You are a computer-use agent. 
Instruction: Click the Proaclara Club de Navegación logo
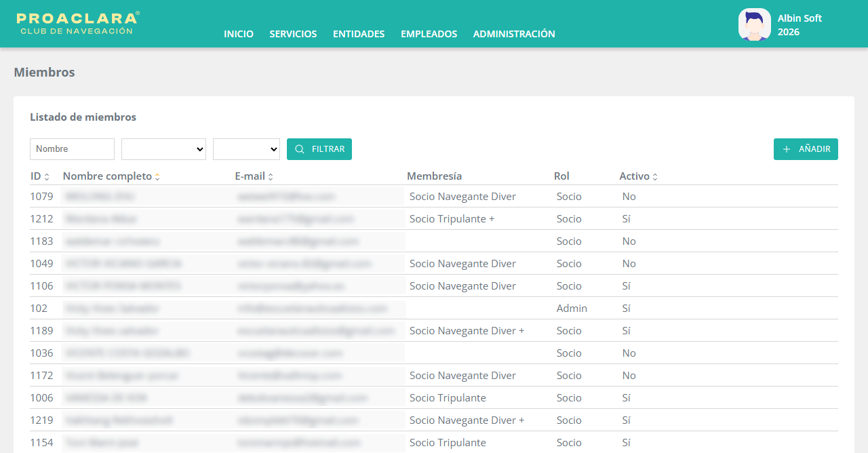pyautogui.click(x=77, y=23)
